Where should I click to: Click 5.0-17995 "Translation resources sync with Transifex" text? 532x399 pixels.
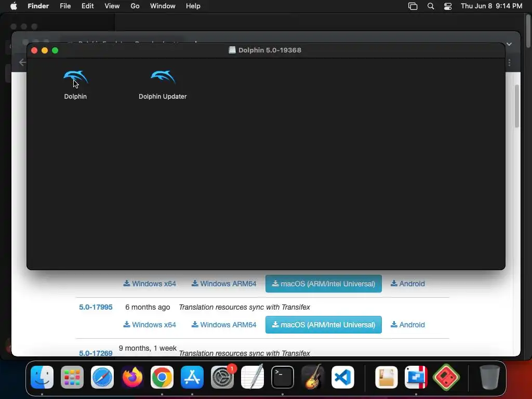click(x=244, y=307)
